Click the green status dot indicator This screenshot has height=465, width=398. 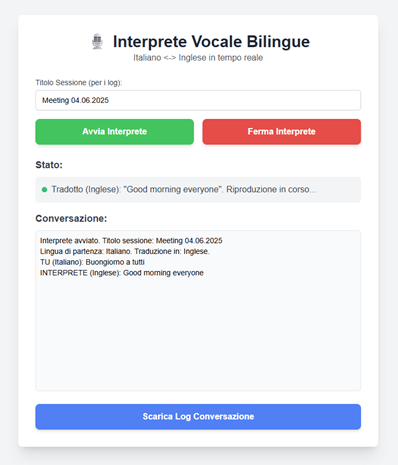pos(44,190)
